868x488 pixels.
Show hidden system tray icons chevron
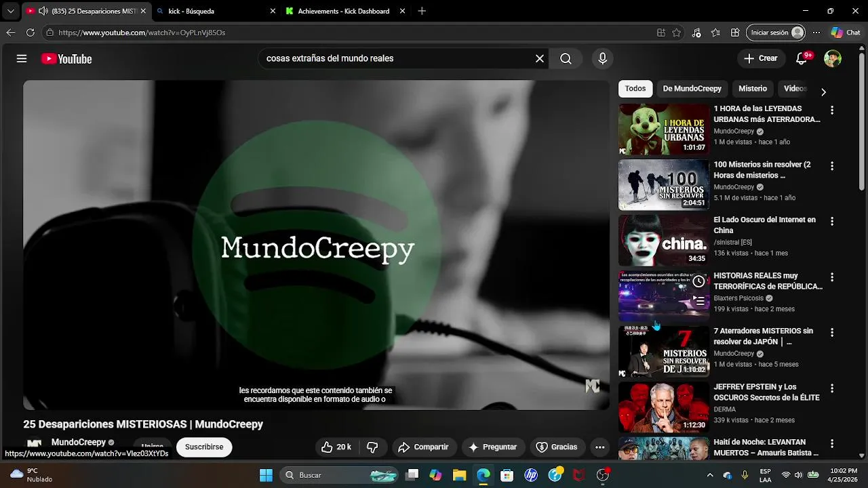[x=710, y=475]
